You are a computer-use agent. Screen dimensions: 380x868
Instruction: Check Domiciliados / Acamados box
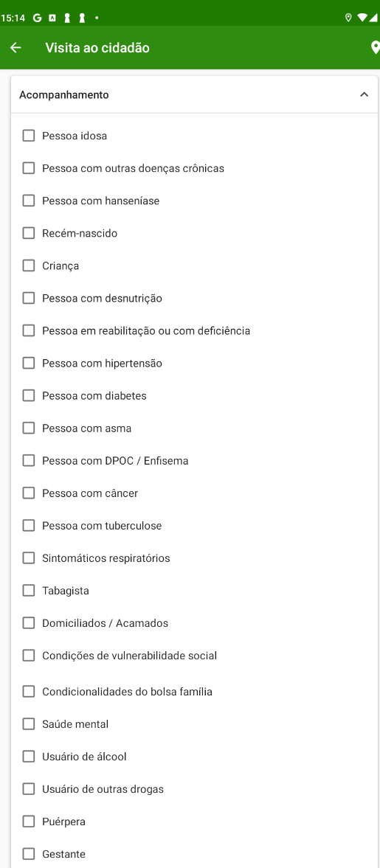pyautogui.click(x=28, y=622)
